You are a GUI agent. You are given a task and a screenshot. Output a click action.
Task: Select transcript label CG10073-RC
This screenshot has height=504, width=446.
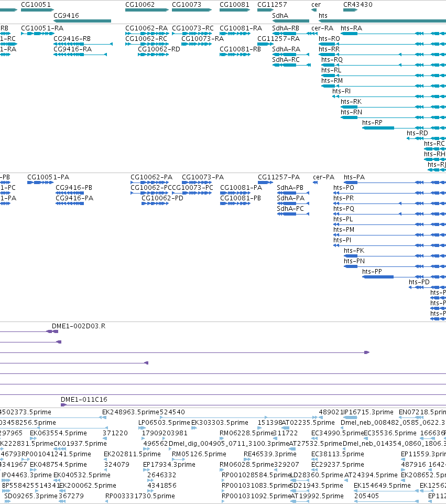pos(193,28)
